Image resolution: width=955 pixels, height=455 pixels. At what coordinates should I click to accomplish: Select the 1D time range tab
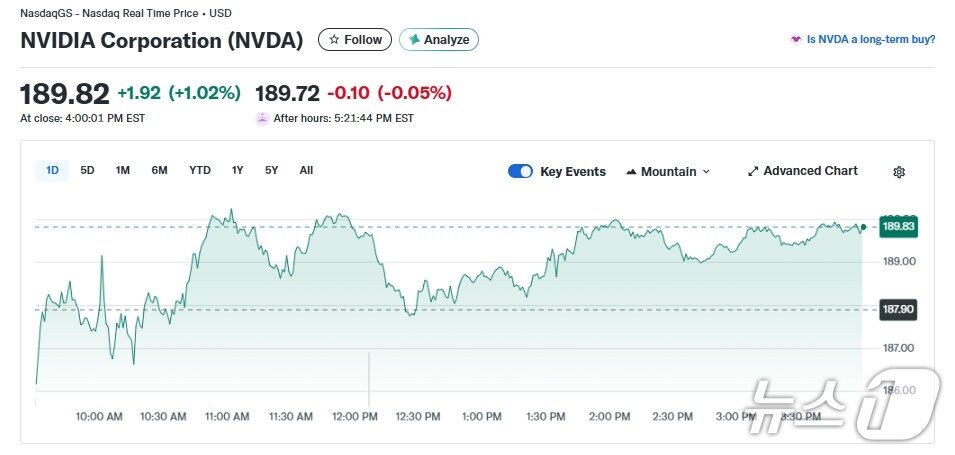52,170
